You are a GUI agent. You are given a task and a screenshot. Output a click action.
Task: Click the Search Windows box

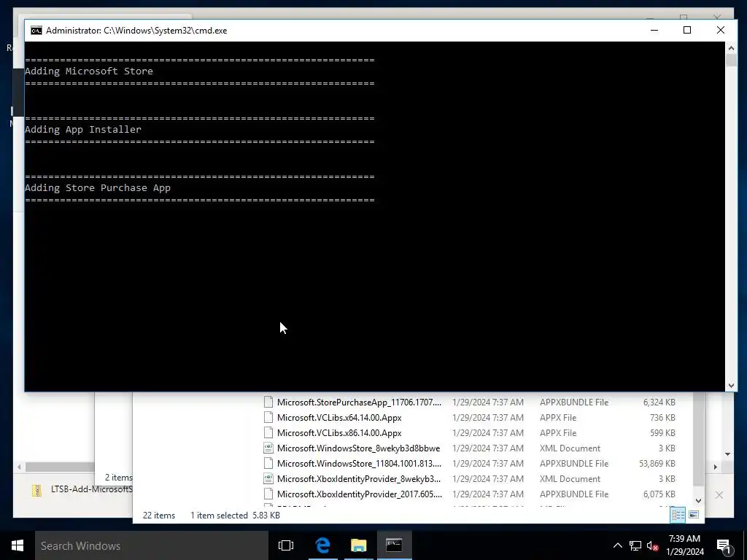tap(152, 545)
